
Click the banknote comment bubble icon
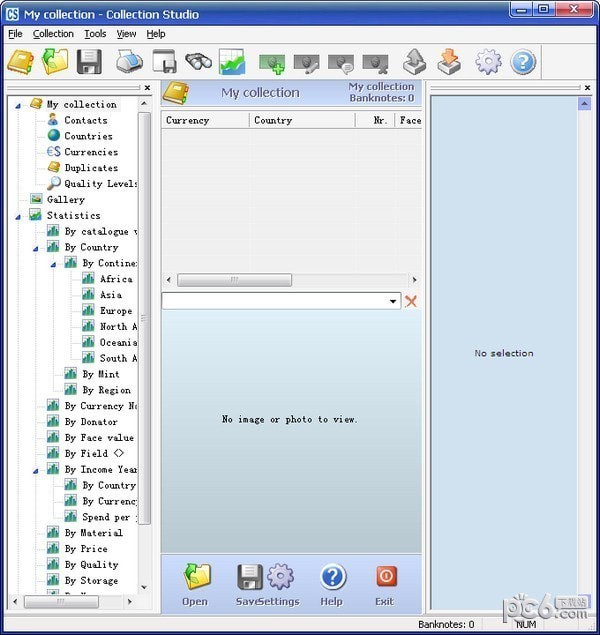coord(341,64)
